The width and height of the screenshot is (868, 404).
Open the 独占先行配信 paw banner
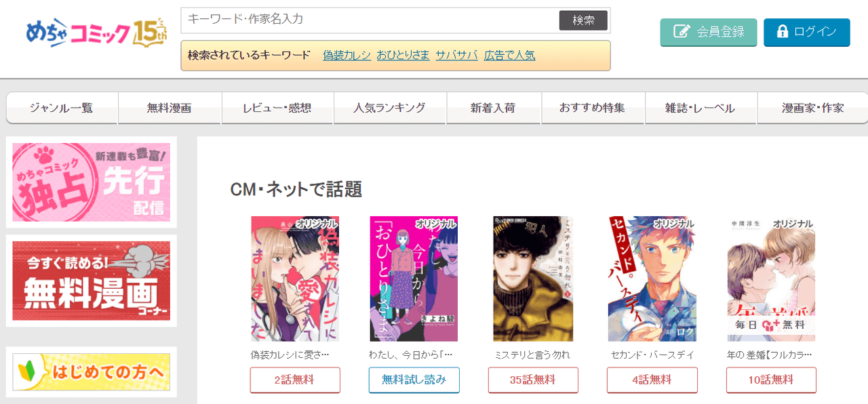coord(92,182)
